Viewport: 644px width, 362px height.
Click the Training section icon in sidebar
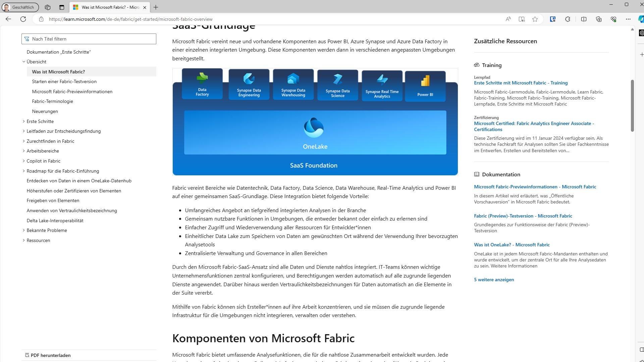(477, 65)
